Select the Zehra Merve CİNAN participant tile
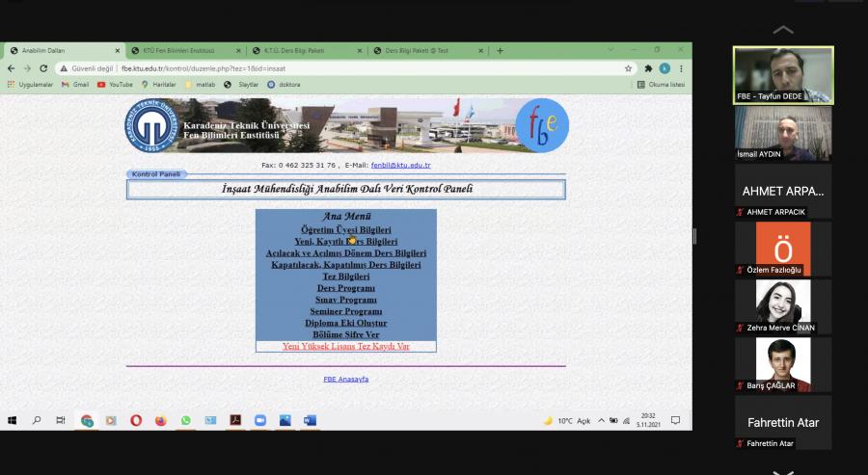 [783, 307]
